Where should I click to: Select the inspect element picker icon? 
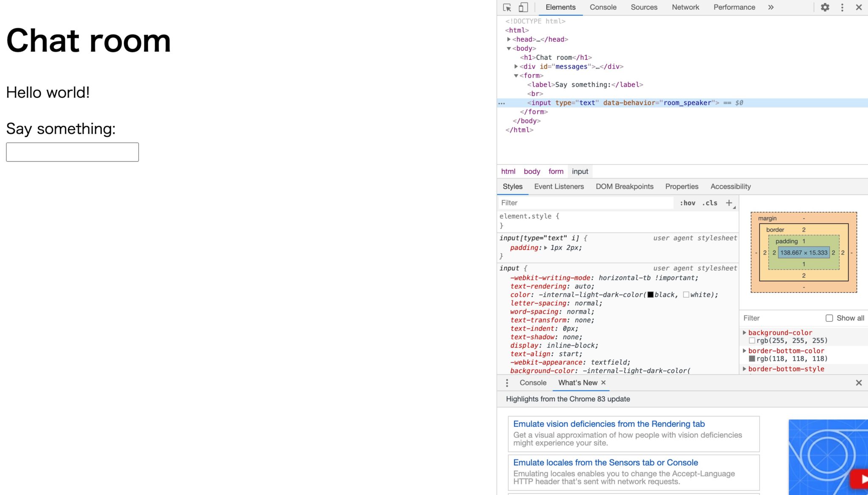[x=507, y=7]
